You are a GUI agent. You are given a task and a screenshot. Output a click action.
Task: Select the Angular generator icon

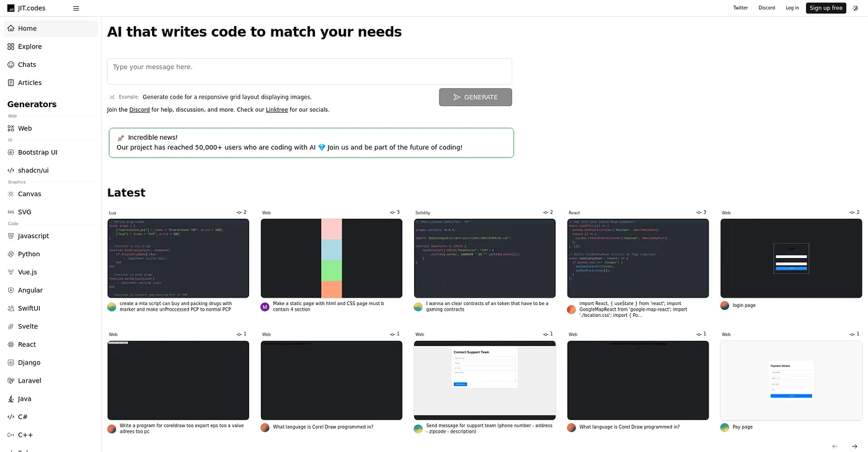click(11, 290)
